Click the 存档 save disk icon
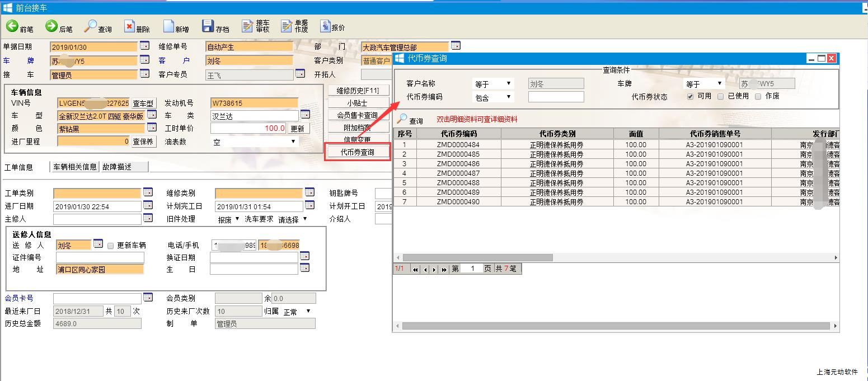The image size is (868, 381). 208,26
